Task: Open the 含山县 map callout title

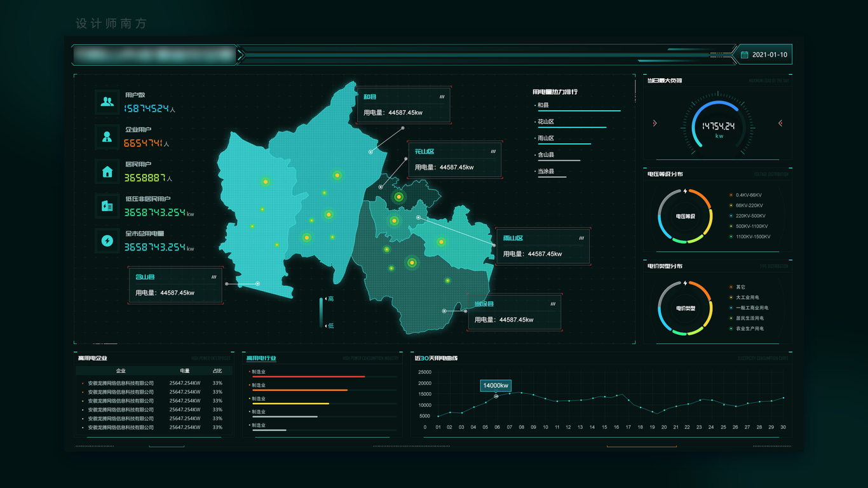Action: click(146, 277)
